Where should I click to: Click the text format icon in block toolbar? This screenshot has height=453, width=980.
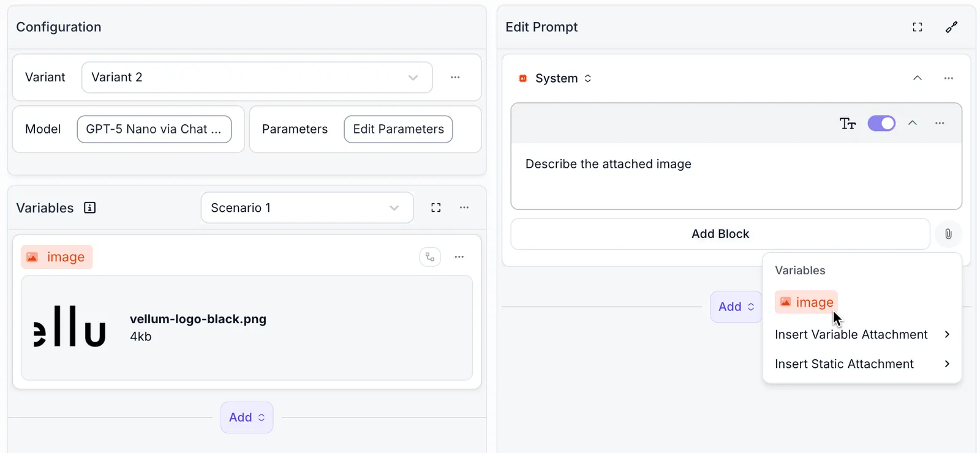click(x=848, y=124)
